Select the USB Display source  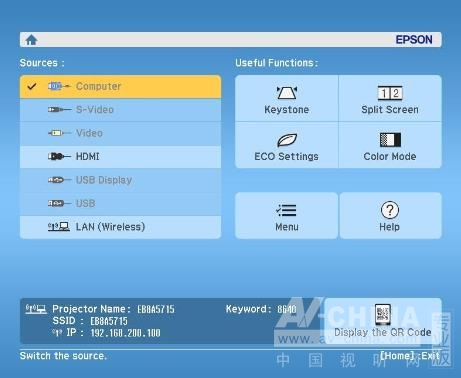tap(120, 180)
